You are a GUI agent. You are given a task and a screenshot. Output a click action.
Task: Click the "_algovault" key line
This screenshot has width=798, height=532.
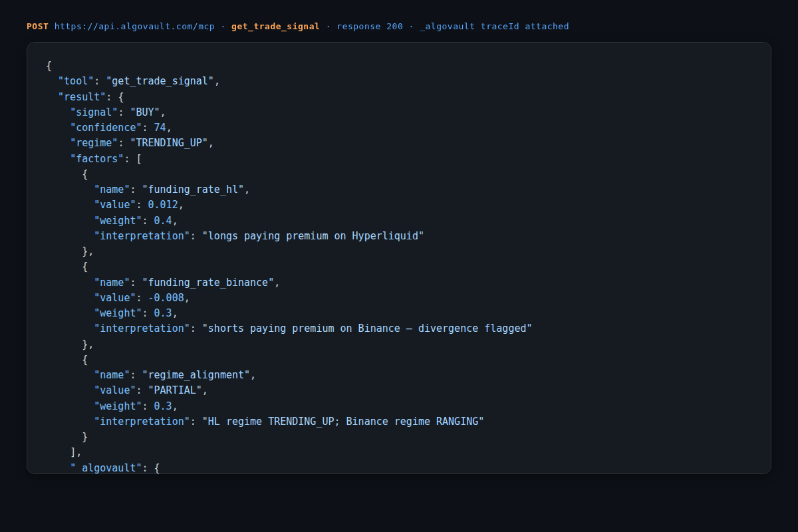pos(115,468)
